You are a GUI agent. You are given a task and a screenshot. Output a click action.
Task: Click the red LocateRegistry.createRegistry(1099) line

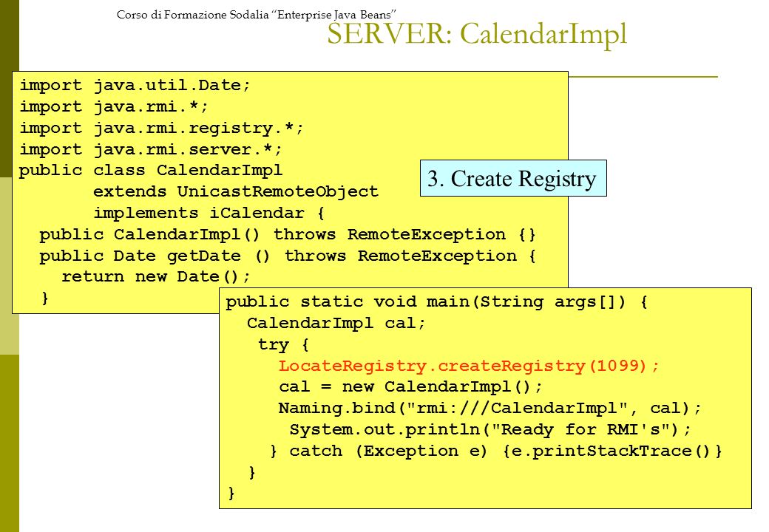(469, 366)
